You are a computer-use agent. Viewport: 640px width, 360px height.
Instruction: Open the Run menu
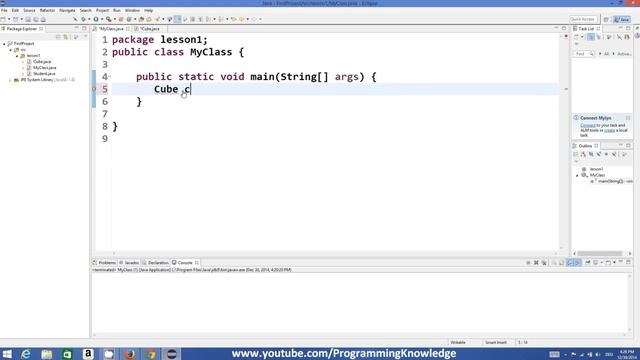(x=117, y=10)
